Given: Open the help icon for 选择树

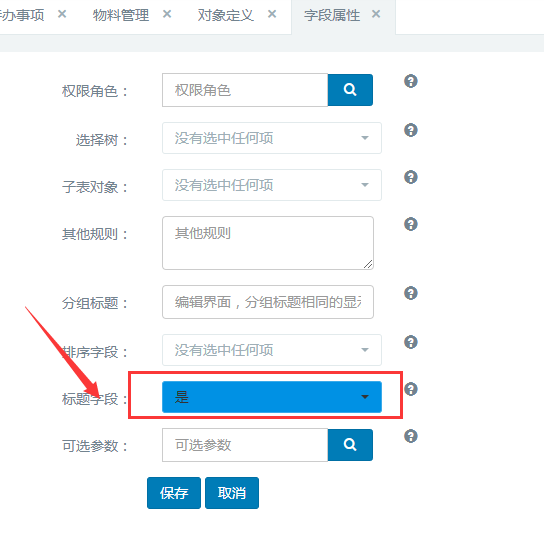Looking at the screenshot, I should pos(411,130).
